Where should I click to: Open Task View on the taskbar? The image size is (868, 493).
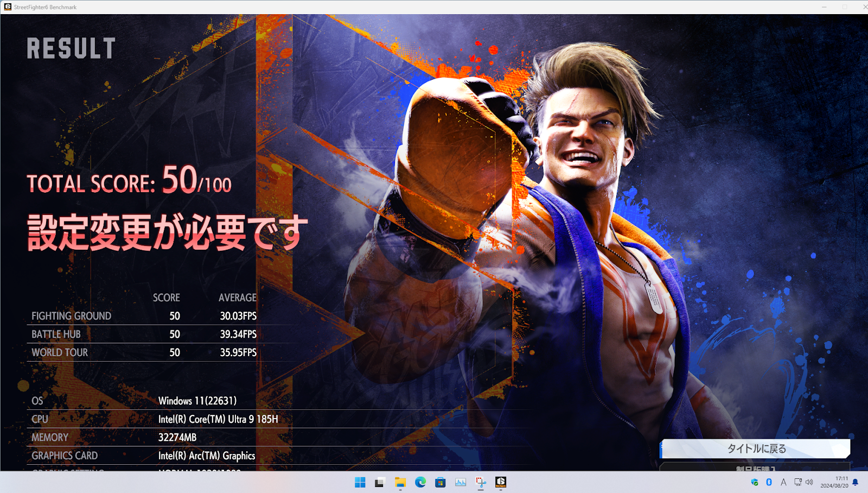click(x=380, y=482)
